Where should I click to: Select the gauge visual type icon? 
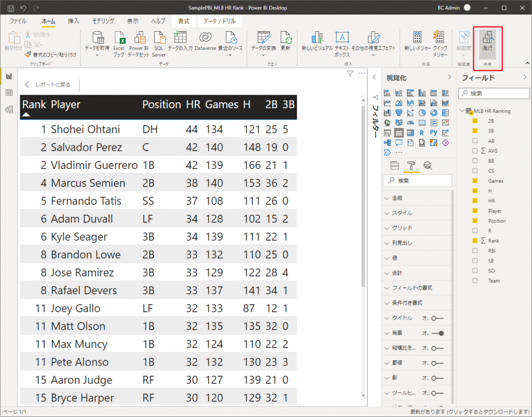pyautogui.click(x=410, y=123)
